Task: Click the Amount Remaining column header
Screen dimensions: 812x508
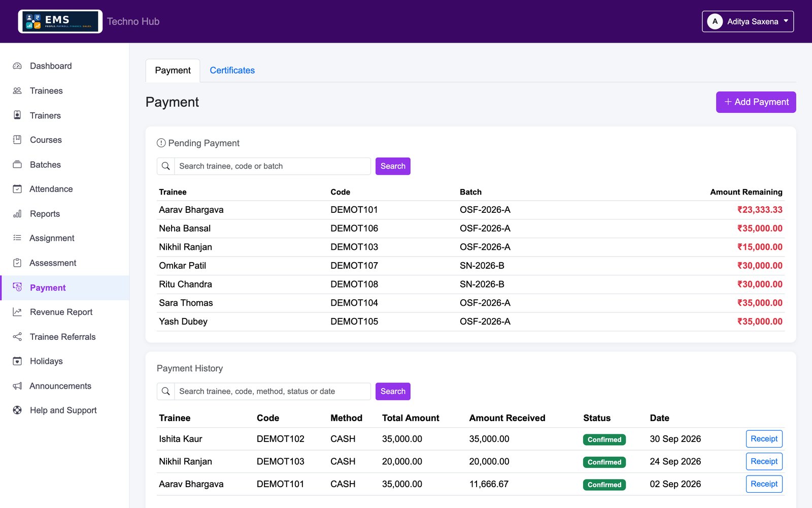Action: [x=746, y=192]
